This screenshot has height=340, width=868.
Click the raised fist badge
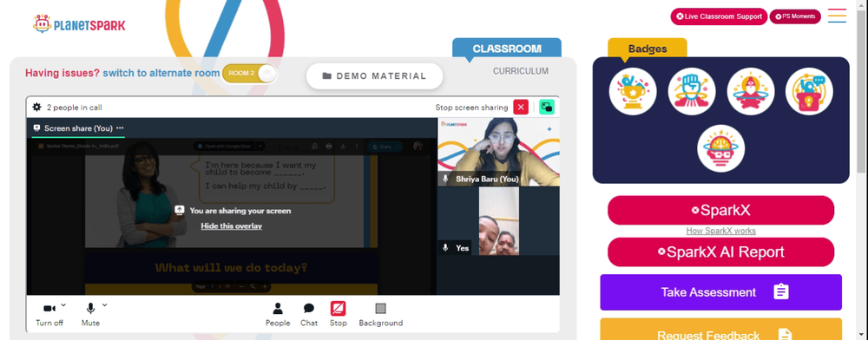(x=692, y=91)
